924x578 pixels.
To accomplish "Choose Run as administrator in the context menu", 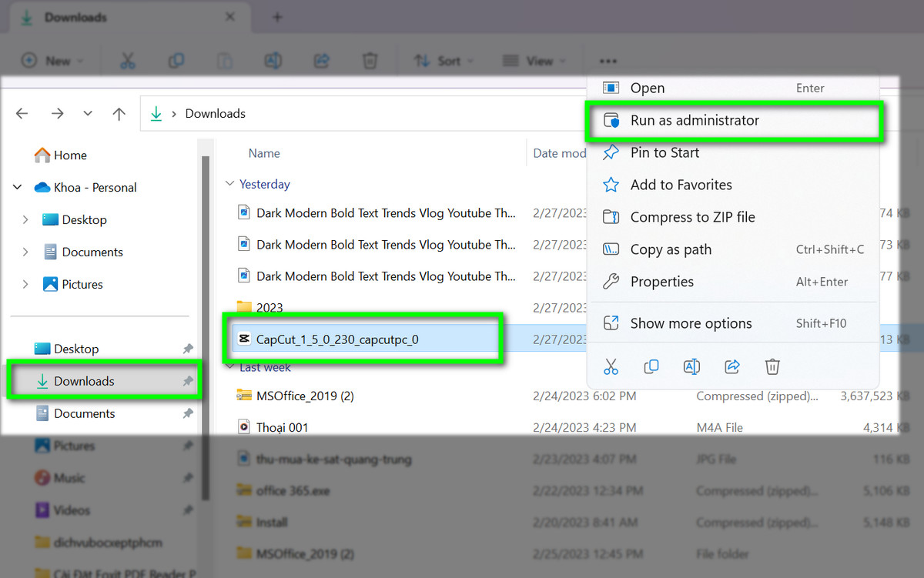I will click(x=733, y=121).
